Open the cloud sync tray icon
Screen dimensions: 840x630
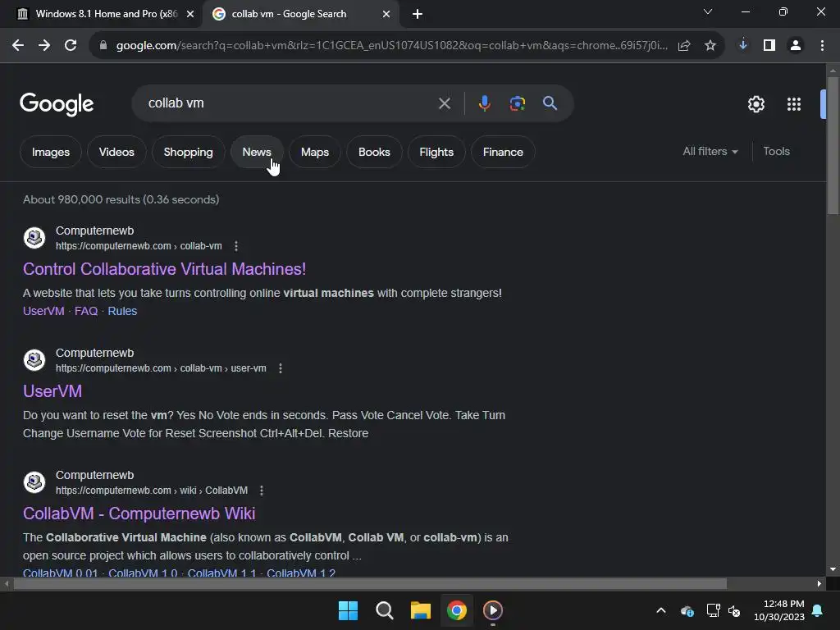[x=687, y=610]
